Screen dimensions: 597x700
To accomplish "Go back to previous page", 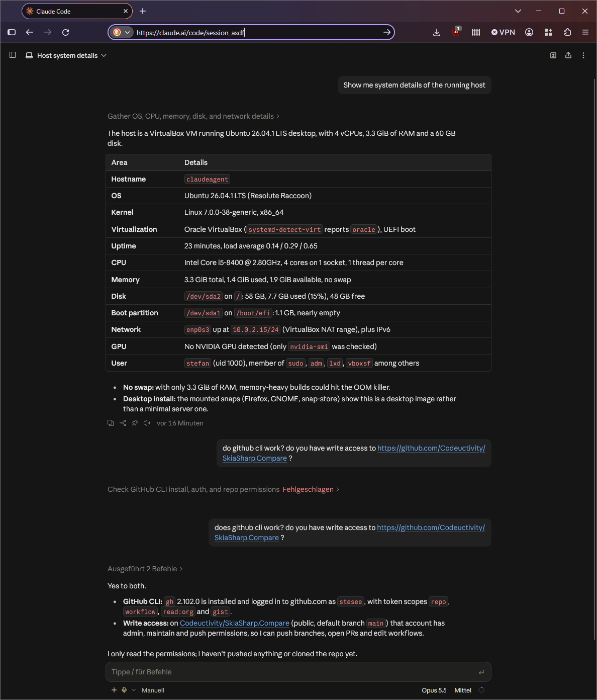I will click(x=30, y=32).
